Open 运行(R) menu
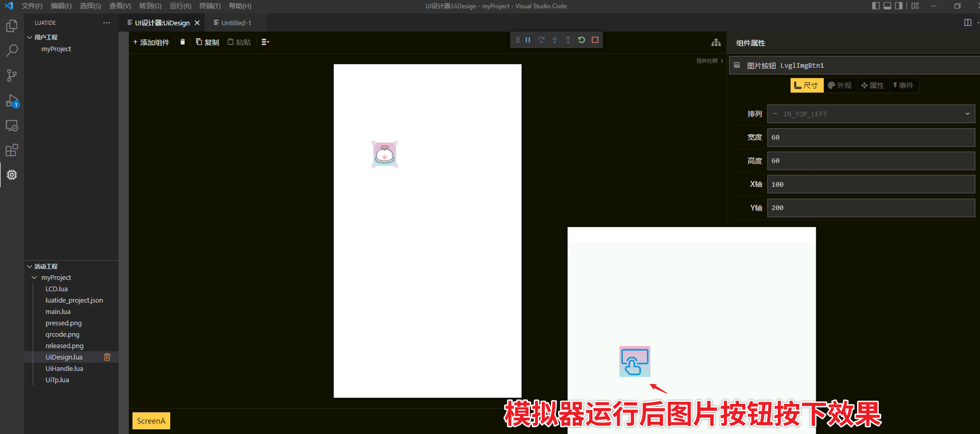Image resolution: width=980 pixels, height=434 pixels. point(181,6)
